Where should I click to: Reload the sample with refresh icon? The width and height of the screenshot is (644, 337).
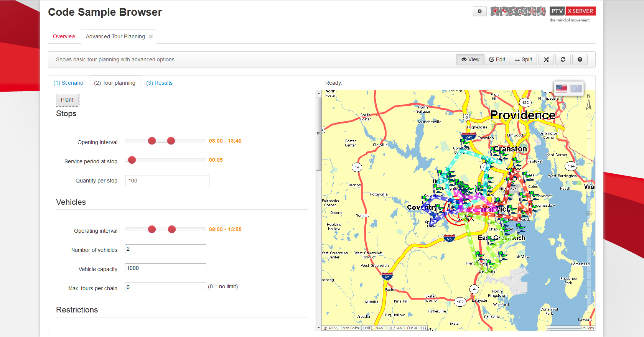[x=563, y=59]
